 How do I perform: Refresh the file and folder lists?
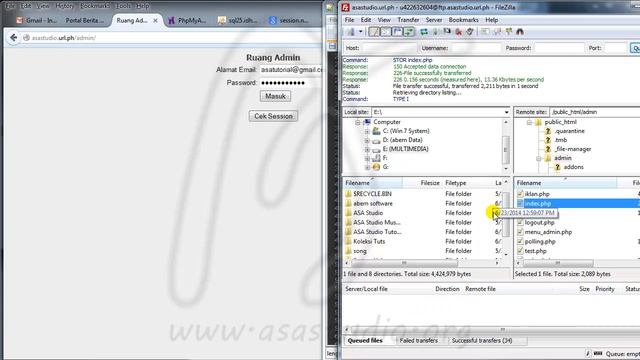click(x=424, y=32)
